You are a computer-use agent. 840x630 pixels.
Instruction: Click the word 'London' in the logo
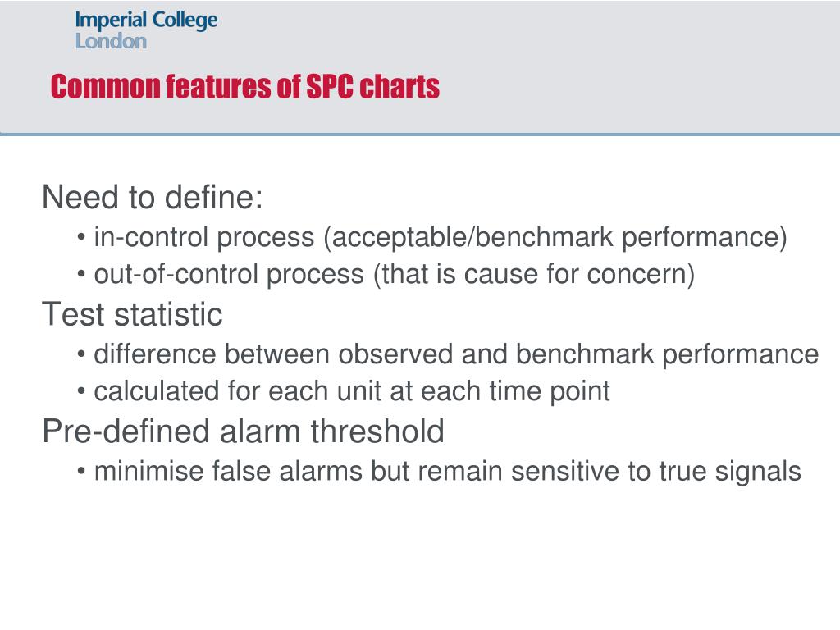[x=111, y=41]
